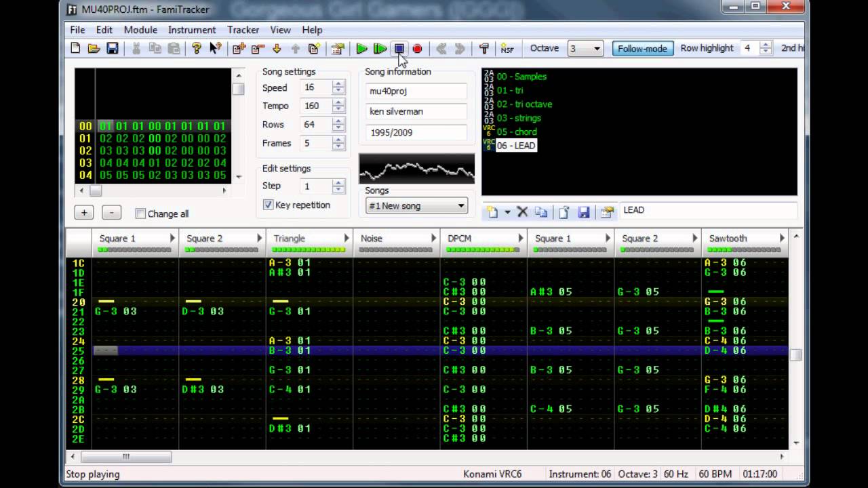This screenshot has height=488, width=868.
Task: Click the frame editor horizontal scrollbar thumb
Action: pos(96,191)
